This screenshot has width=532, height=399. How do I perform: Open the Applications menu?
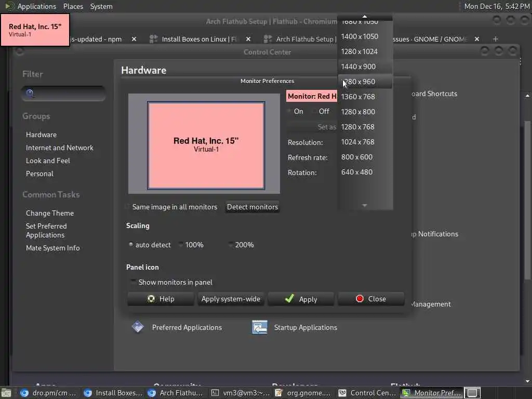tap(31, 6)
